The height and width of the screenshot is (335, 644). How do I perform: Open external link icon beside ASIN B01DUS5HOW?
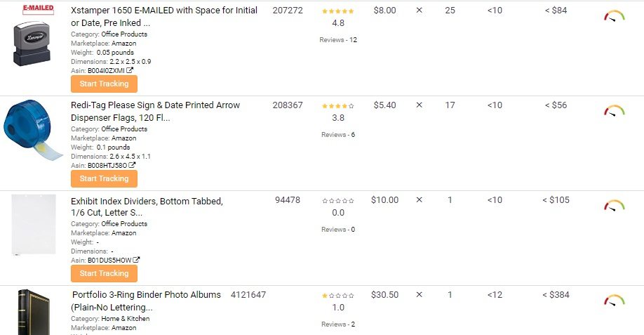(136, 260)
